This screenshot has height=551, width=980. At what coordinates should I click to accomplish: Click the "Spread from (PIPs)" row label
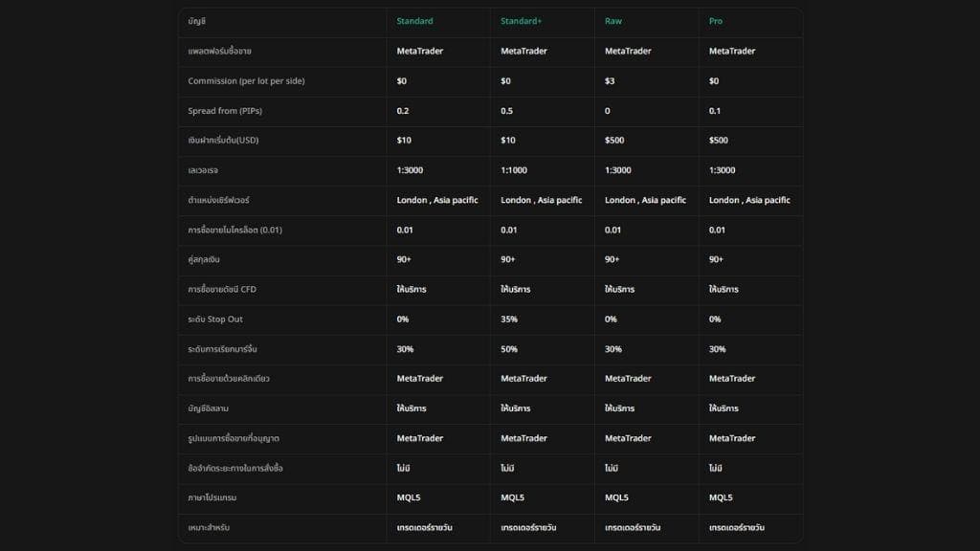click(x=225, y=111)
